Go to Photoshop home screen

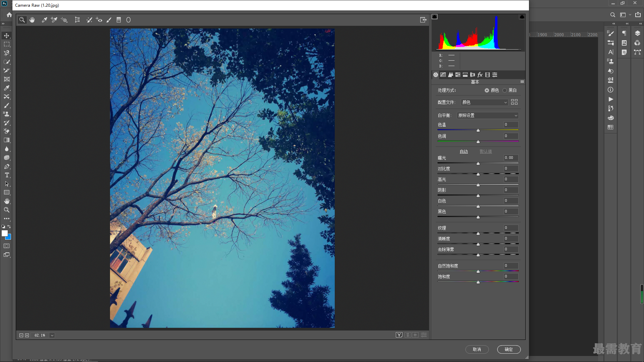[9, 15]
